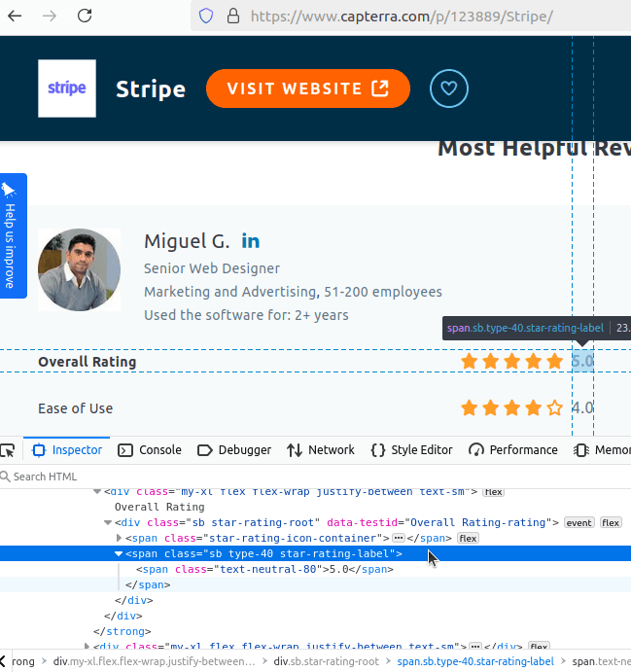Click breadcrumb span.sb.type-40.star-rating-label

(x=475, y=661)
